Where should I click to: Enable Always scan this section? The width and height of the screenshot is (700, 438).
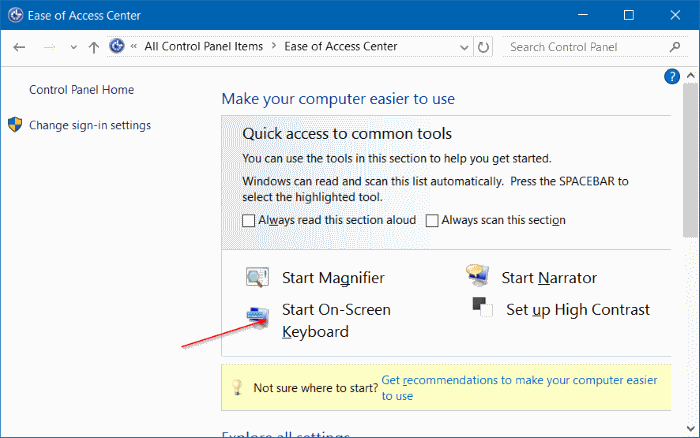432,221
